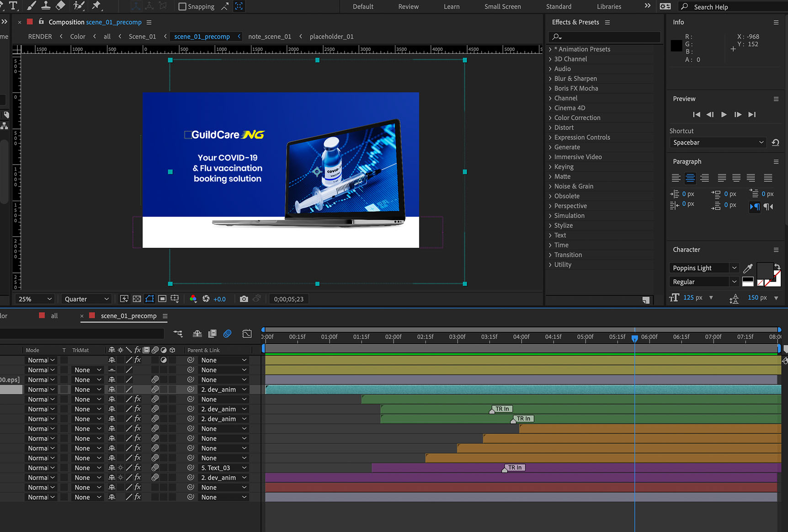
Task: Toggle adjustment layer switch on top layer
Action: pyautogui.click(x=164, y=360)
